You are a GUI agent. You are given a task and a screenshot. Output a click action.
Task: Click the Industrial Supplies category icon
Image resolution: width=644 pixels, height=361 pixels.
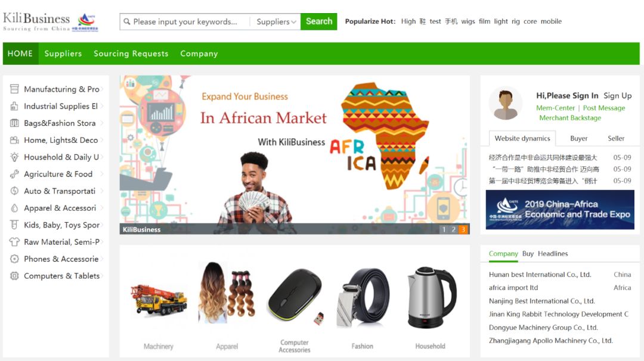point(14,106)
